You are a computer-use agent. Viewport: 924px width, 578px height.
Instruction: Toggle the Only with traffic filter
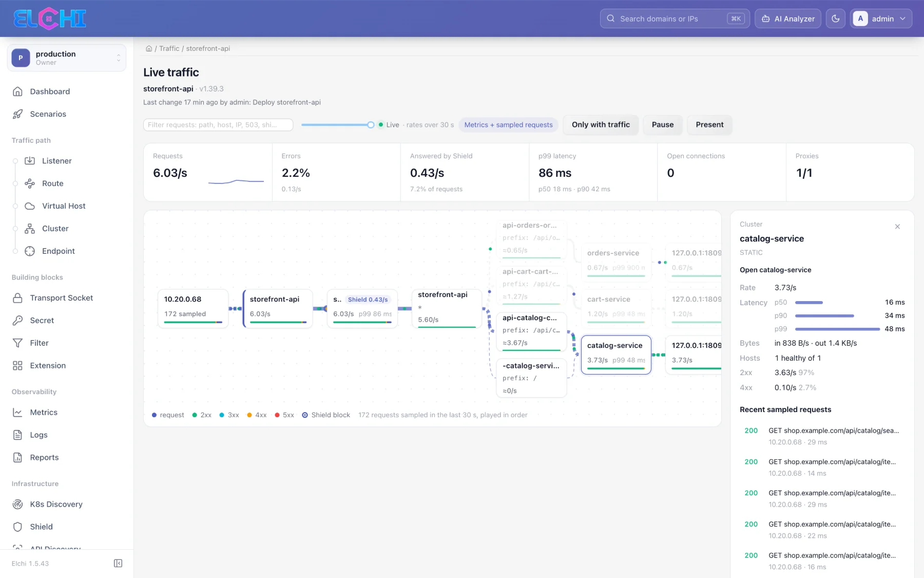coord(601,125)
